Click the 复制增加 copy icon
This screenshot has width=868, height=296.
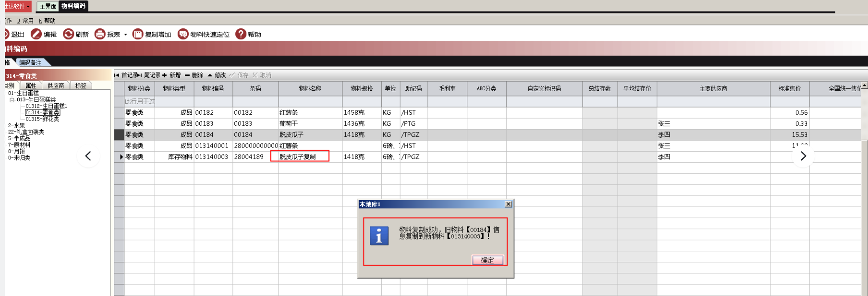(x=138, y=34)
